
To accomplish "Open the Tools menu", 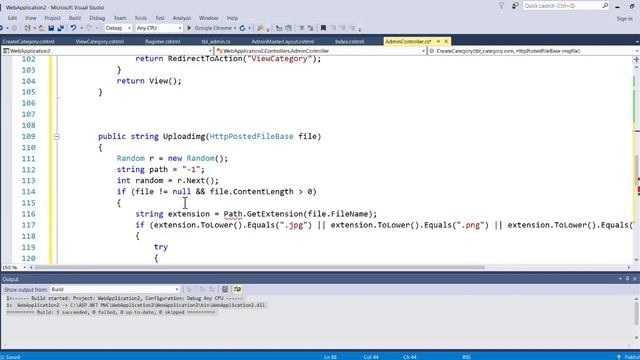I will coord(141,18).
